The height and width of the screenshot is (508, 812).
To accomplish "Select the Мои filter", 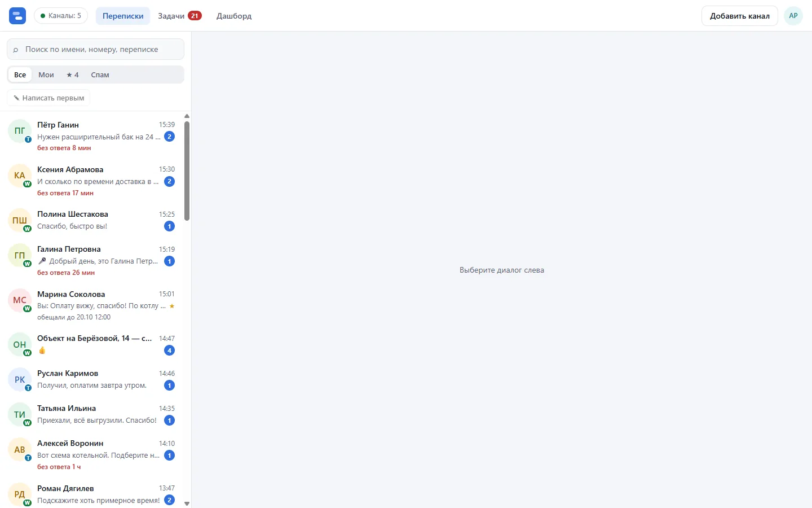I will coord(46,75).
